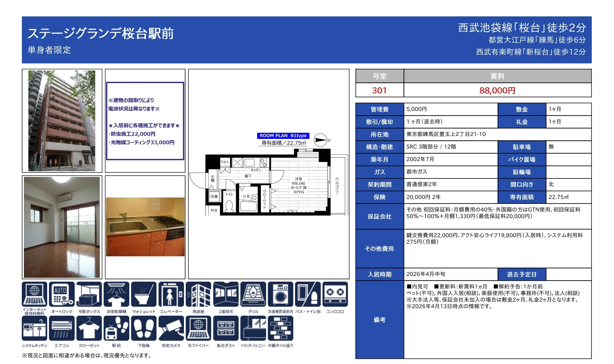
Task: Click the delivery box (宅配ボックス) icon
Action: [x=89, y=294]
